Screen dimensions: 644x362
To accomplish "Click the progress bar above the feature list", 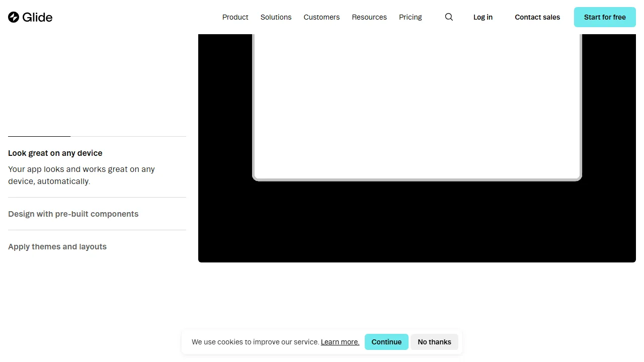I will (x=39, y=135).
